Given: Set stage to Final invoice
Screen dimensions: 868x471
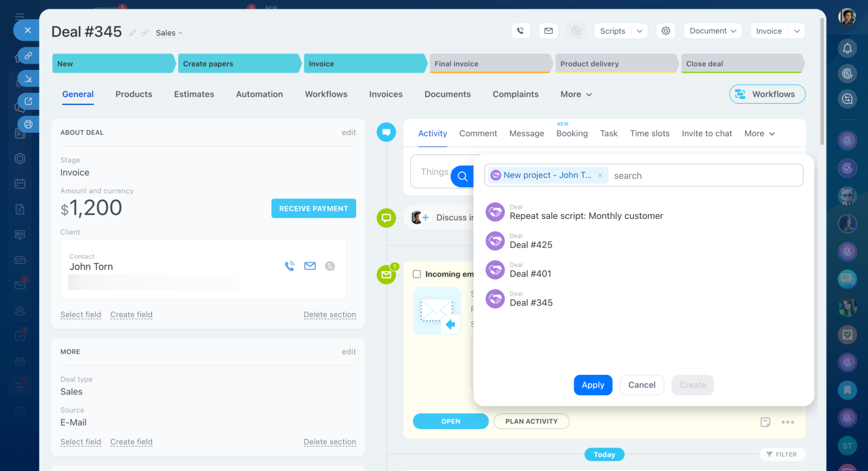Looking at the screenshot, I should click(490, 64).
